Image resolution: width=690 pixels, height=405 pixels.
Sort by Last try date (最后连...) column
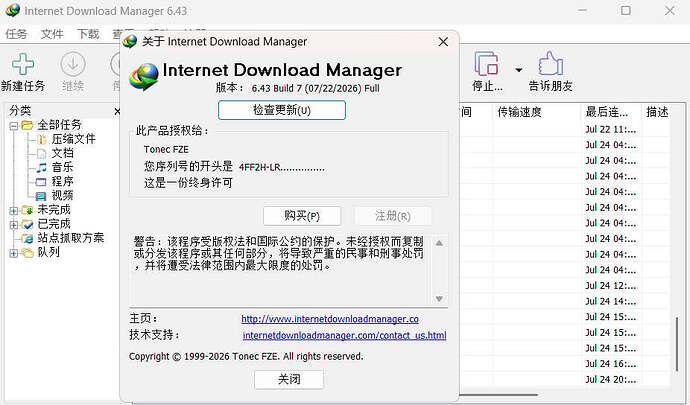[606, 112]
